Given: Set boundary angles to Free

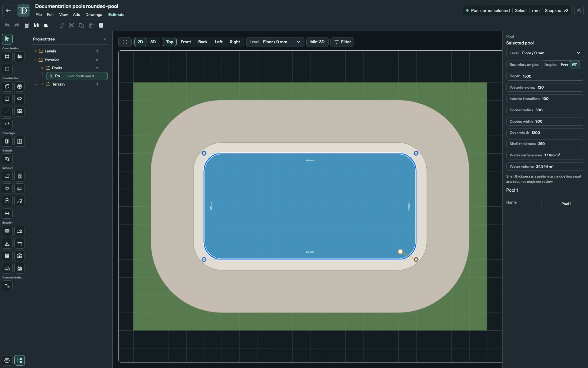Looking at the screenshot, I should click(x=564, y=65).
